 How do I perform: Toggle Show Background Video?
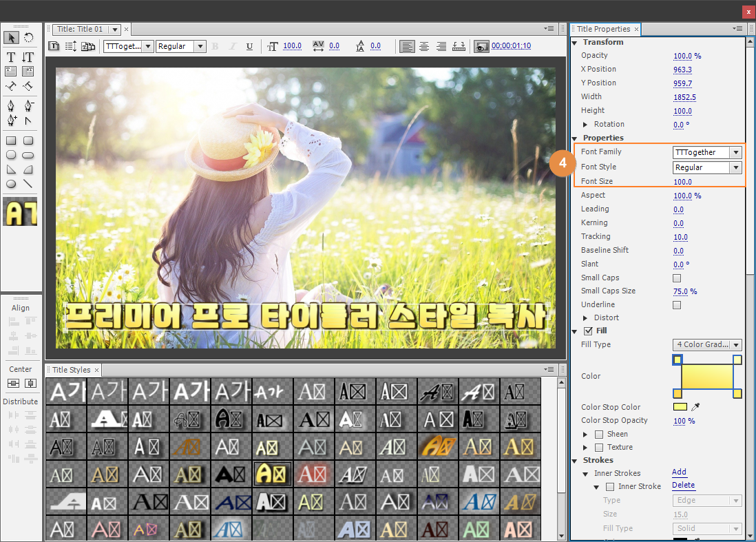(x=481, y=46)
